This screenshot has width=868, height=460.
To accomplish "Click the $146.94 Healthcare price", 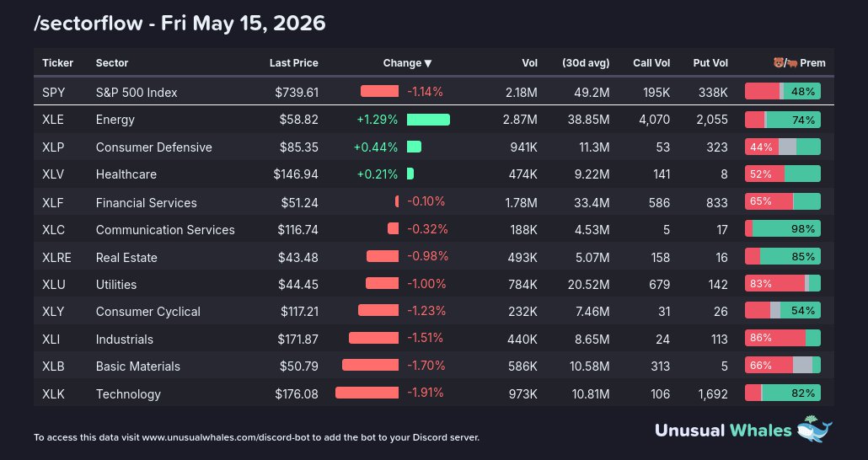I will 296,174.
